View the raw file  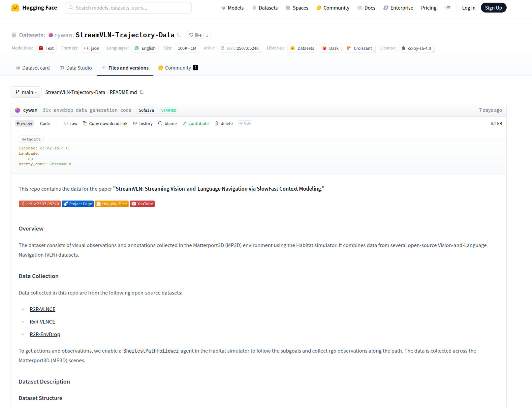pos(71,123)
